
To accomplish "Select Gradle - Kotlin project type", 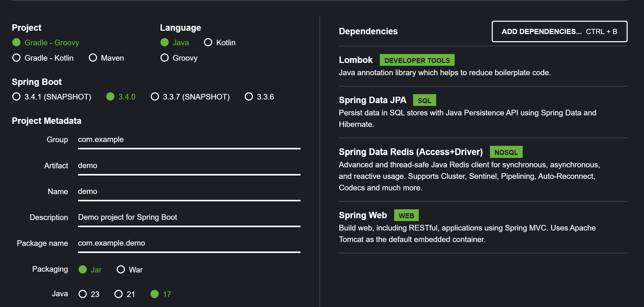I will [17, 58].
